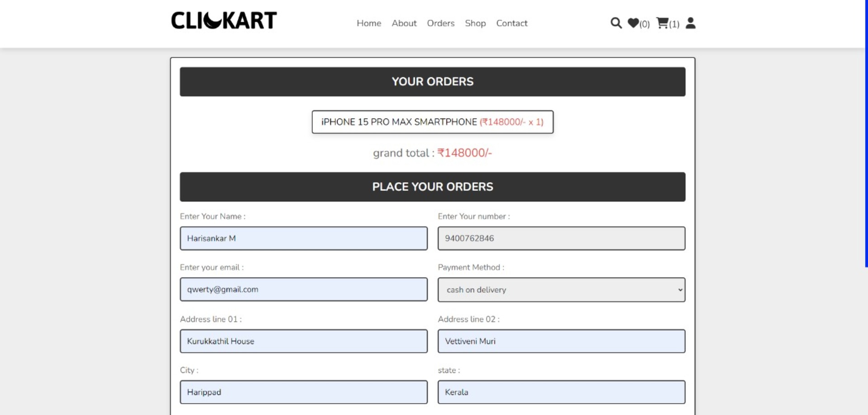Screen dimensions: 868x415
Task: Open the Shop page
Action: tap(475, 23)
